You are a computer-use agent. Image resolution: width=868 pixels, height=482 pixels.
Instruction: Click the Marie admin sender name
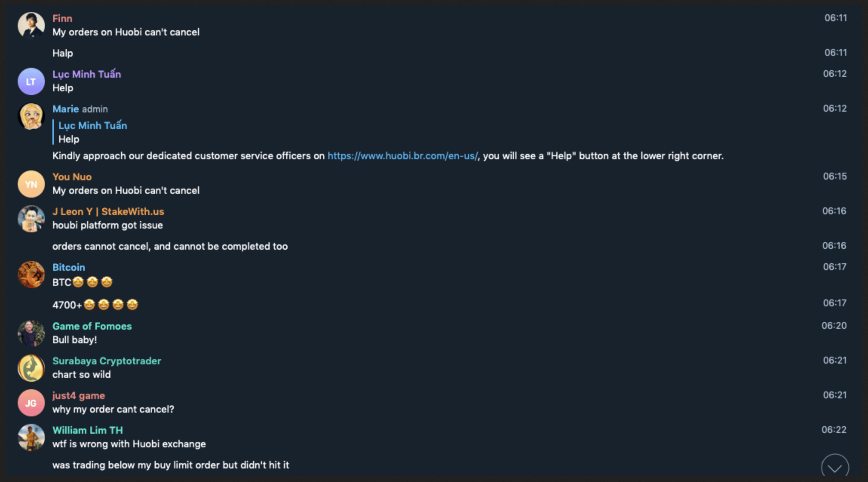pos(66,109)
